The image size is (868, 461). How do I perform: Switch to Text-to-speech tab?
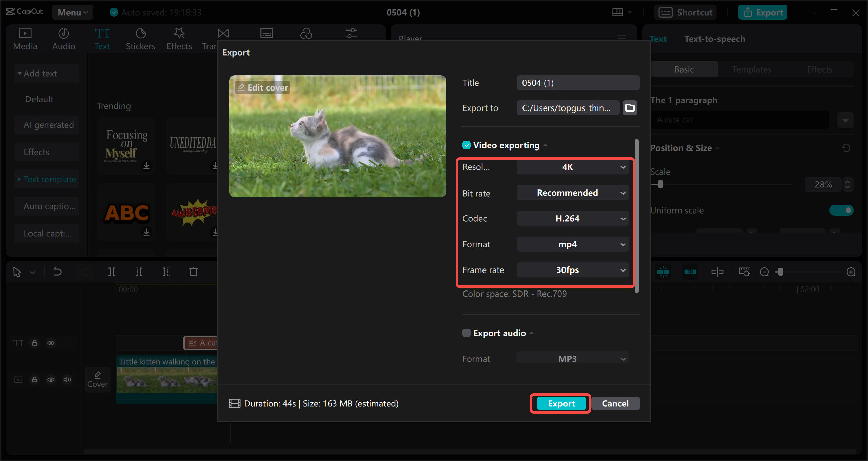click(x=715, y=38)
